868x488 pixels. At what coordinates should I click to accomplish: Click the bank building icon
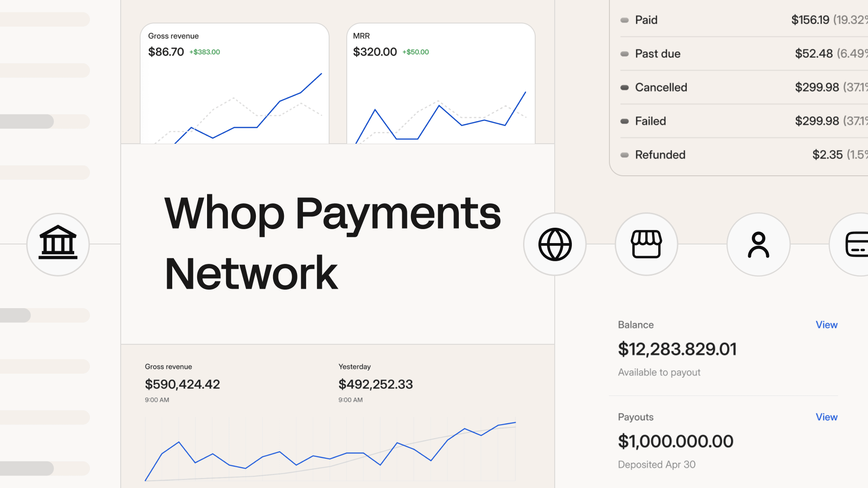point(58,244)
